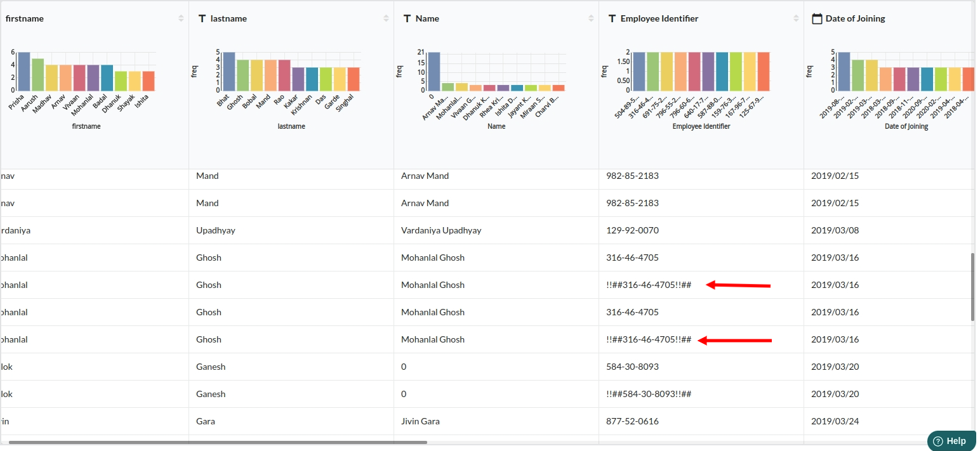This screenshot has width=980, height=451.
Task: Click the text type icon beside Employee Identifier
Action: (612, 19)
